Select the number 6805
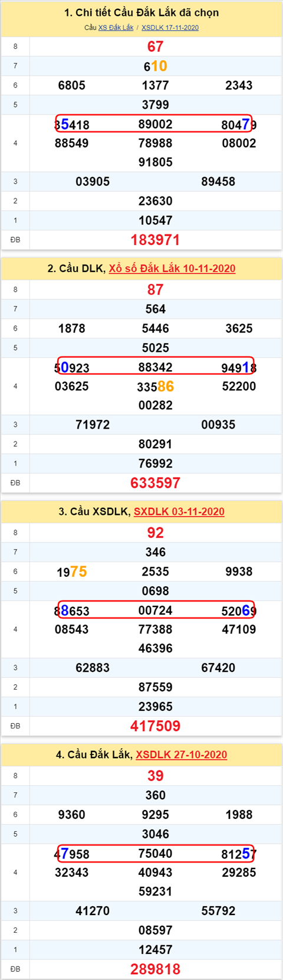Screen dimensions: 283x980 tap(72, 86)
